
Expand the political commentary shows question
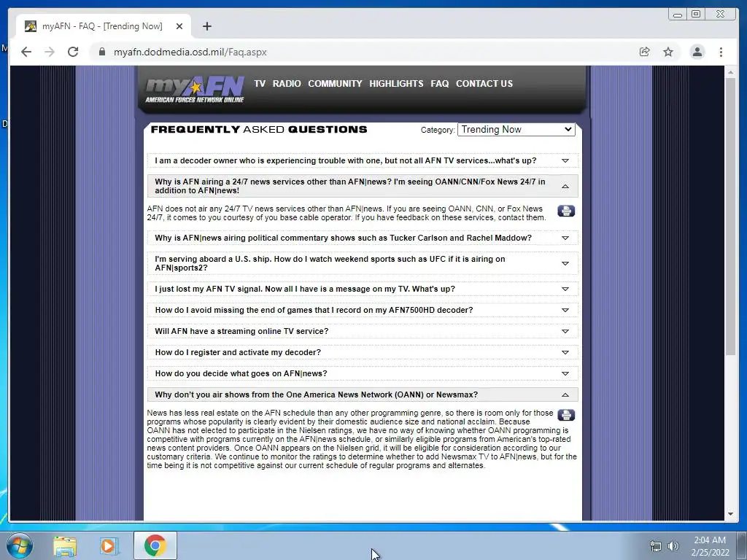click(363, 238)
